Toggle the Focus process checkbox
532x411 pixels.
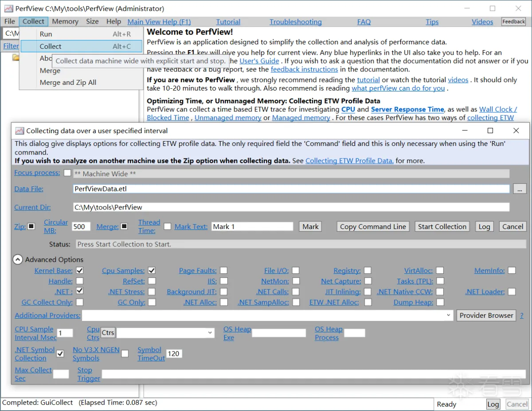tap(67, 173)
